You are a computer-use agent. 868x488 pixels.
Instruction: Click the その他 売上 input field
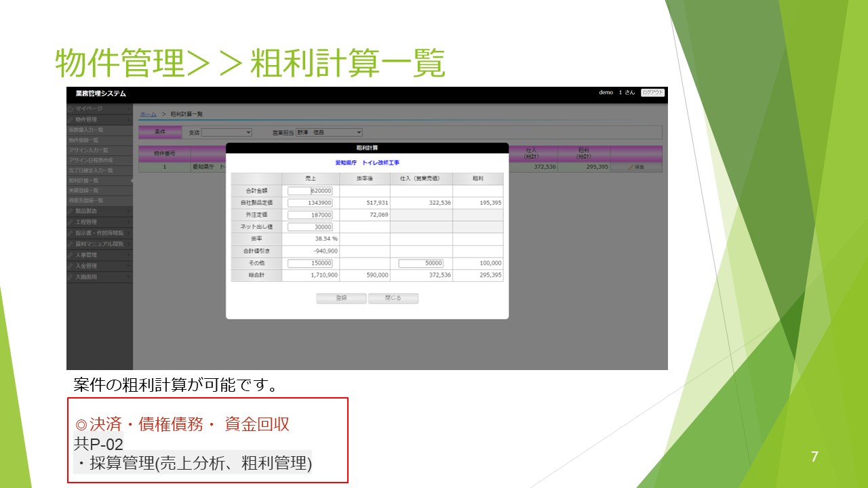(310, 263)
